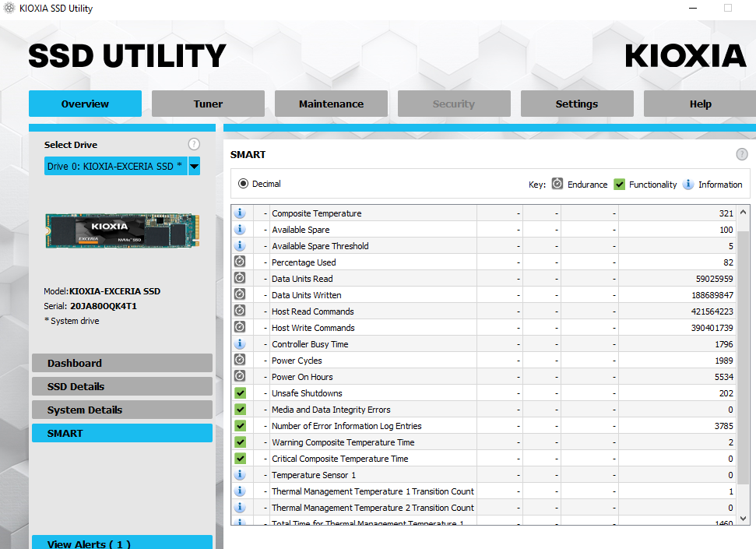Viewport: 756px width, 549px height.
Task: Open the help icon next to Select Drive
Action: (194, 144)
